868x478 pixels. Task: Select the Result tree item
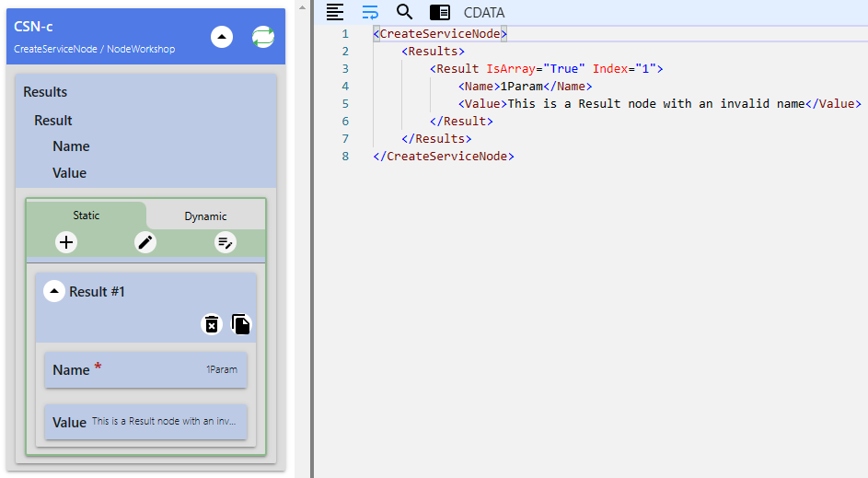pos(53,121)
